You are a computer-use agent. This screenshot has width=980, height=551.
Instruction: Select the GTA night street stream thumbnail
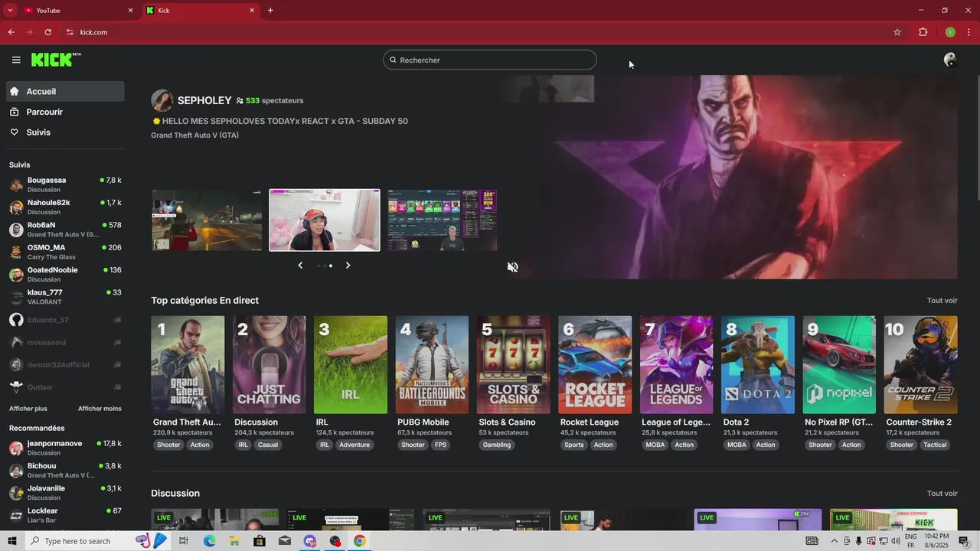tap(207, 220)
